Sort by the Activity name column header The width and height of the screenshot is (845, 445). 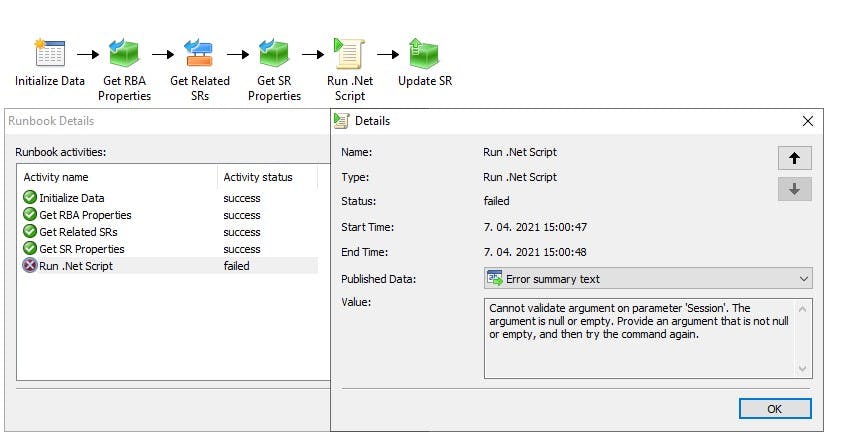[117, 177]
